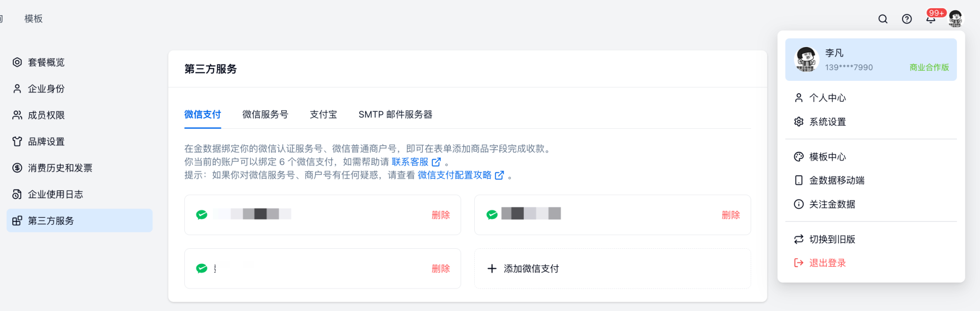Click the 企业使用日志 log icon
The width and height of the screenshot is (980, 311).
(17, 194)
